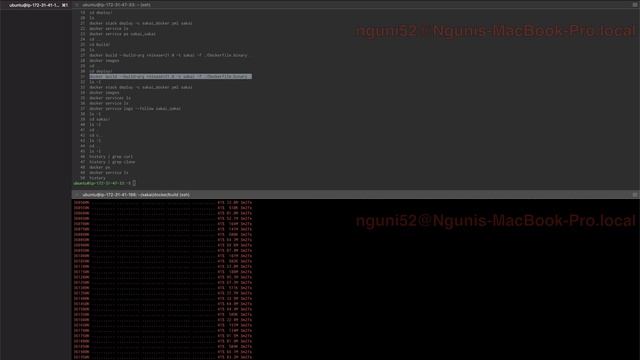Click the bottom pane title bar showing sakai/docker/build (ssh)
This screenshot has width=640, height=360.
[x=136, y=195]
